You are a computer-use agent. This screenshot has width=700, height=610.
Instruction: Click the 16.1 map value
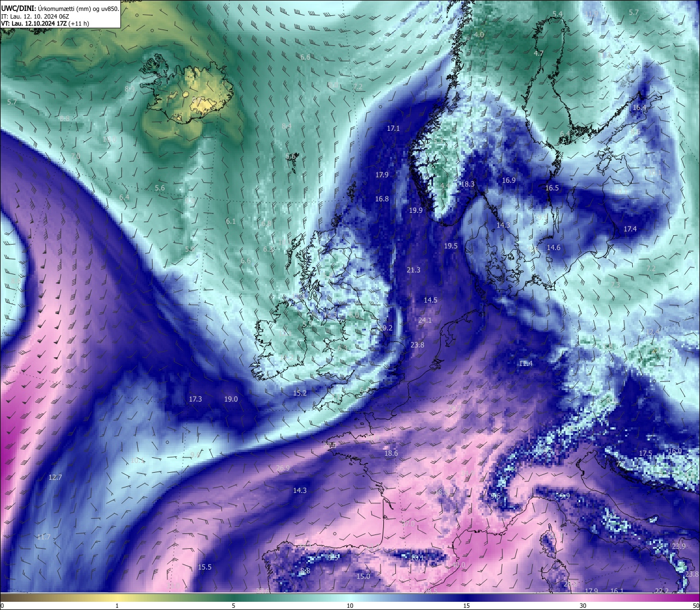(617, 591)
